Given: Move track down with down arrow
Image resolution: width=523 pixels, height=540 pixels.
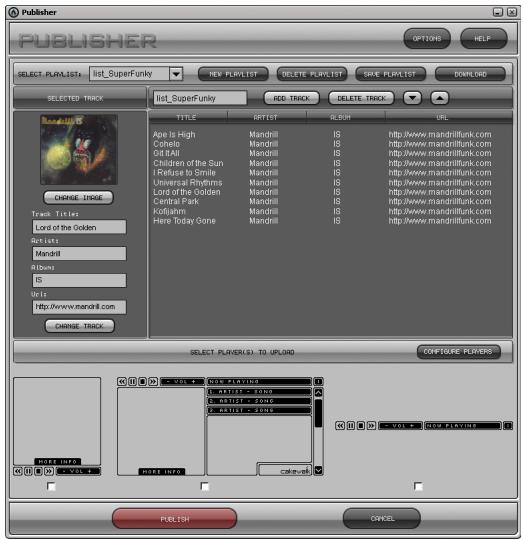Looking at the screenshot, I should (412, 98).
